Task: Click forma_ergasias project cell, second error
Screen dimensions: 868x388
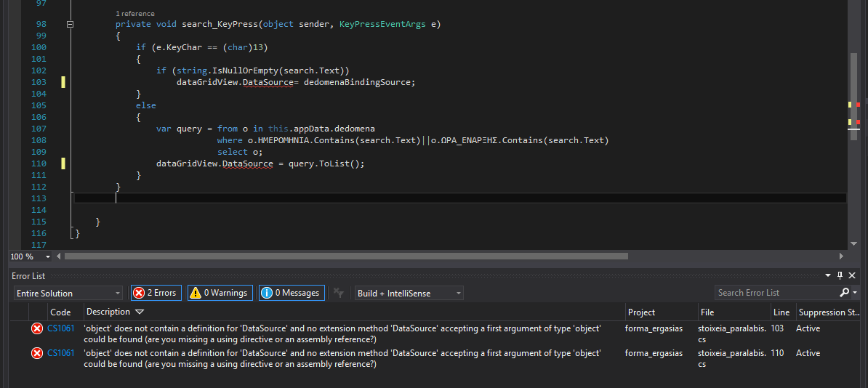Action: pyautogui.click(x=654, y=352)
